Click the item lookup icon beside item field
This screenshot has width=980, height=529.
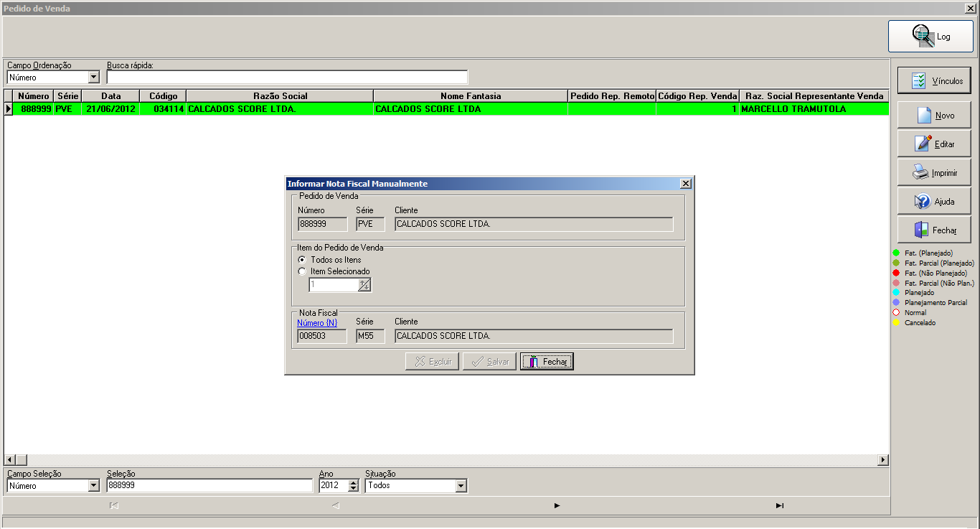[x=364, y=285]
